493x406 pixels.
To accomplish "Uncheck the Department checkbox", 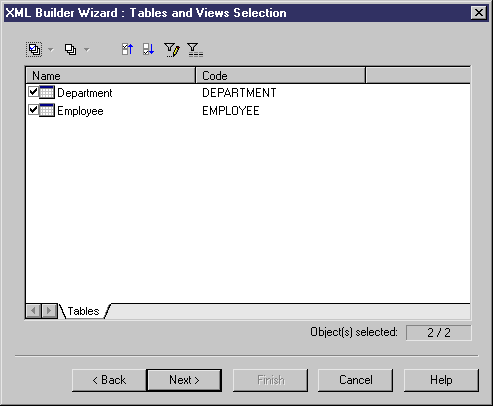I will pos(33,91).
